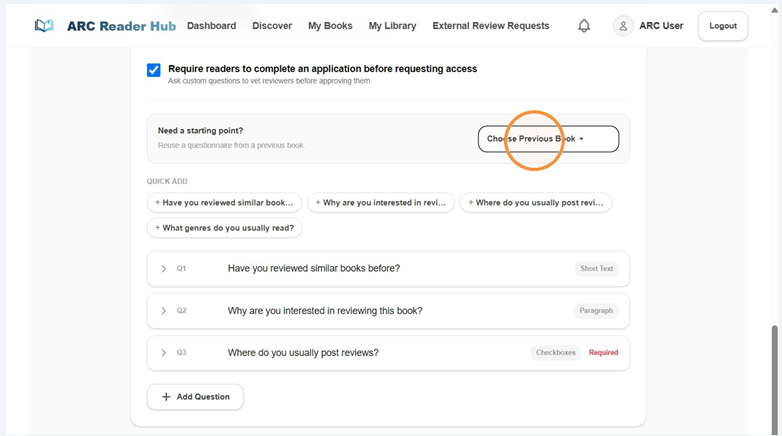Screen dimensions: 782x436
Task: Select 'Where do you usually post reviews?' question text
Action: [x=303, y=353]
